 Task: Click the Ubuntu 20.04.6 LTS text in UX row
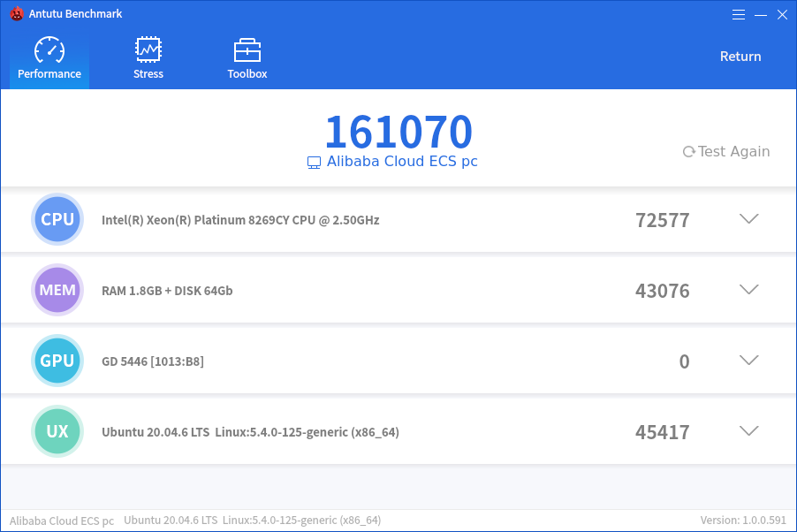(156, 432)
